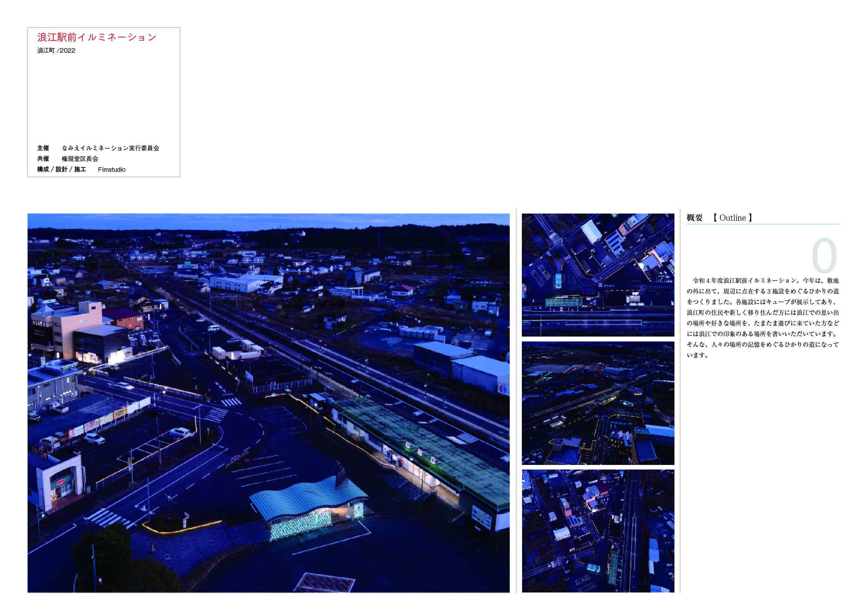This screenshot has height=616, width=867.
Task: Click the 概要 heading text
Action: 694,218
